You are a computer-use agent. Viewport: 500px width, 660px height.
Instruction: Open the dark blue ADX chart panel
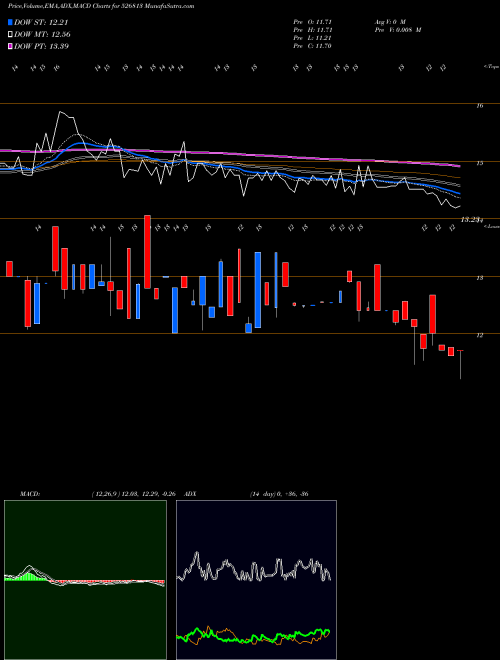pyautogui.click(x=256, y=580)
